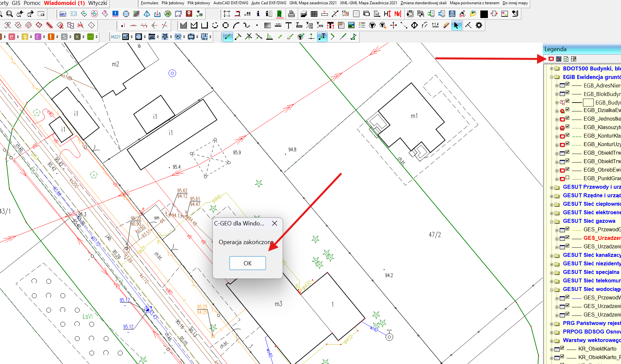Viewport: 621px width, 364px height.
Task: Open the GIS menu
Action: 16,3
